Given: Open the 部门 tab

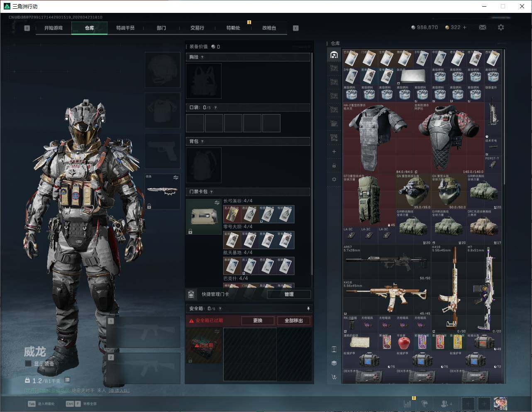Looking at the screenshot, I should coord(161,28).
